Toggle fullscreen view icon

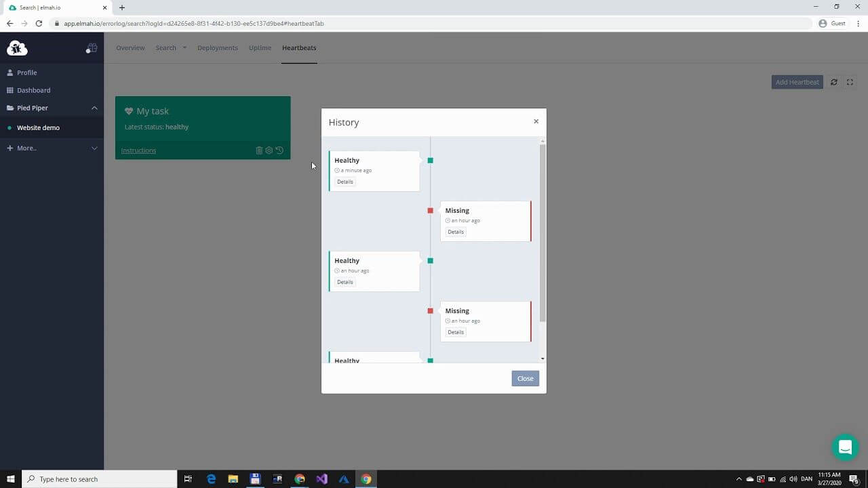pos(850,82)
